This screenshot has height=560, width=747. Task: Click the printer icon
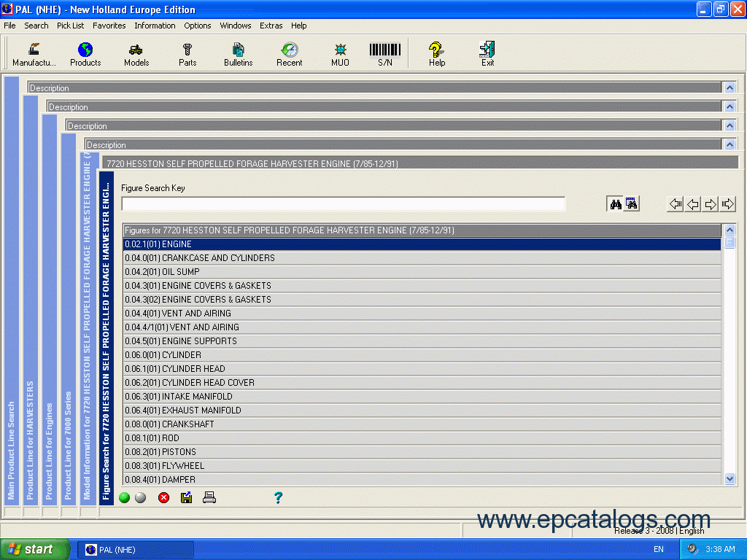click(x=209, y=497)
